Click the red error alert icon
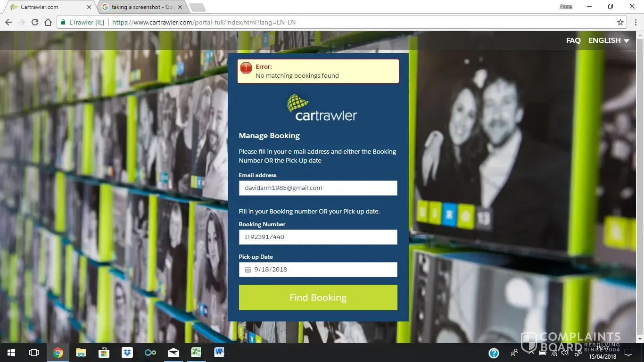 [x=246, y=68]
